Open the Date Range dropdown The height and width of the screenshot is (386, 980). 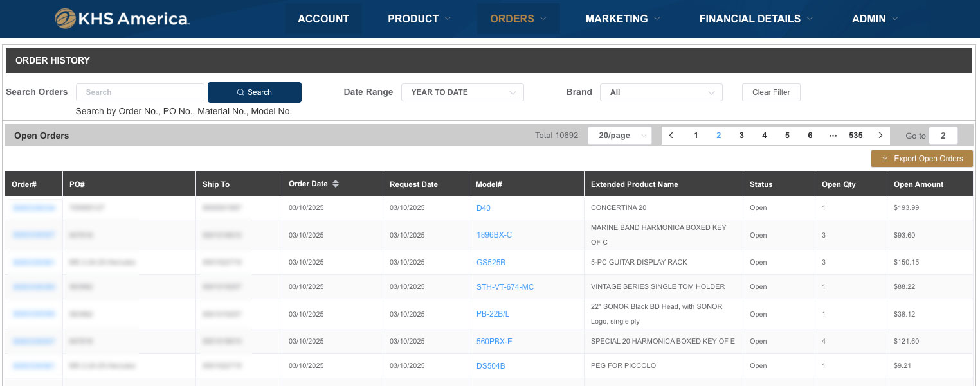[x=462, y=92]
